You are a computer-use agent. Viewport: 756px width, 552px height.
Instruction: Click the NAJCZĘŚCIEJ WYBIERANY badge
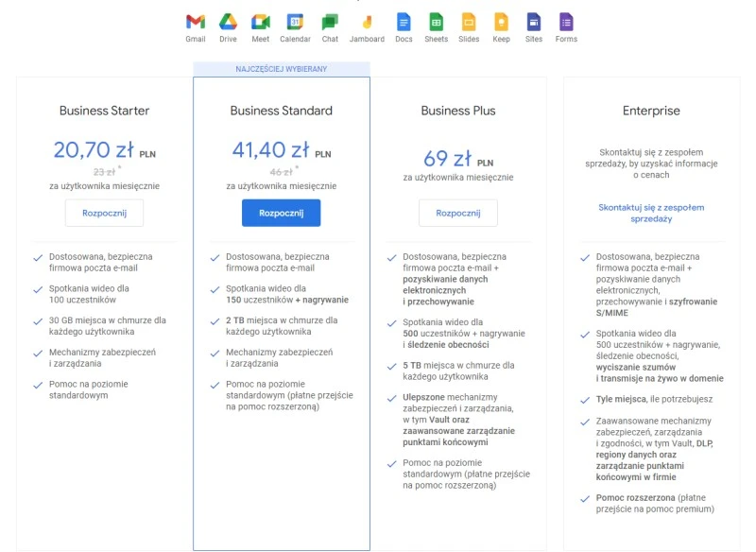pyautogui.click(x=281, y=68)
